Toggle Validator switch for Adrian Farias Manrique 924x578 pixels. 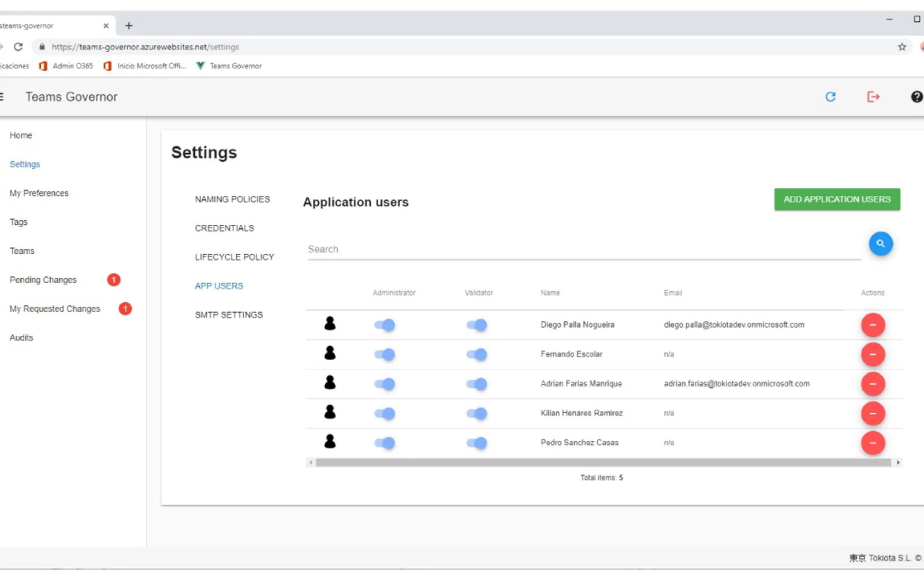[x=477, y=384]
